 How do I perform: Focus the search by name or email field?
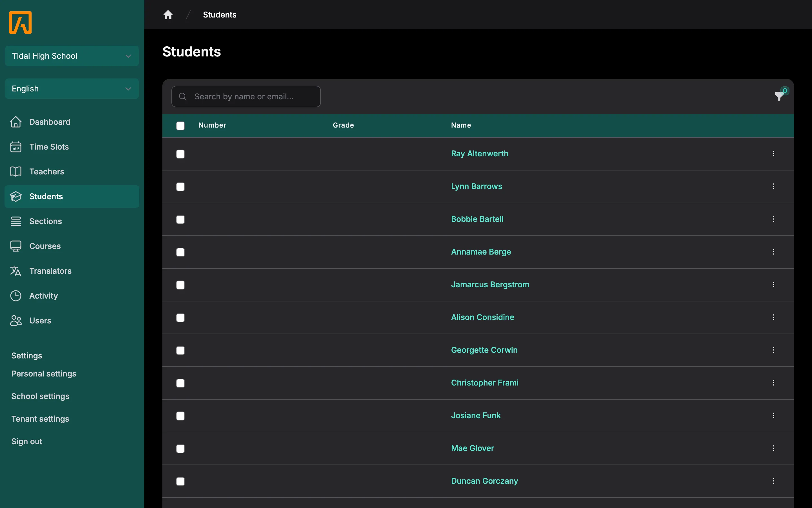tap(246, 97)
